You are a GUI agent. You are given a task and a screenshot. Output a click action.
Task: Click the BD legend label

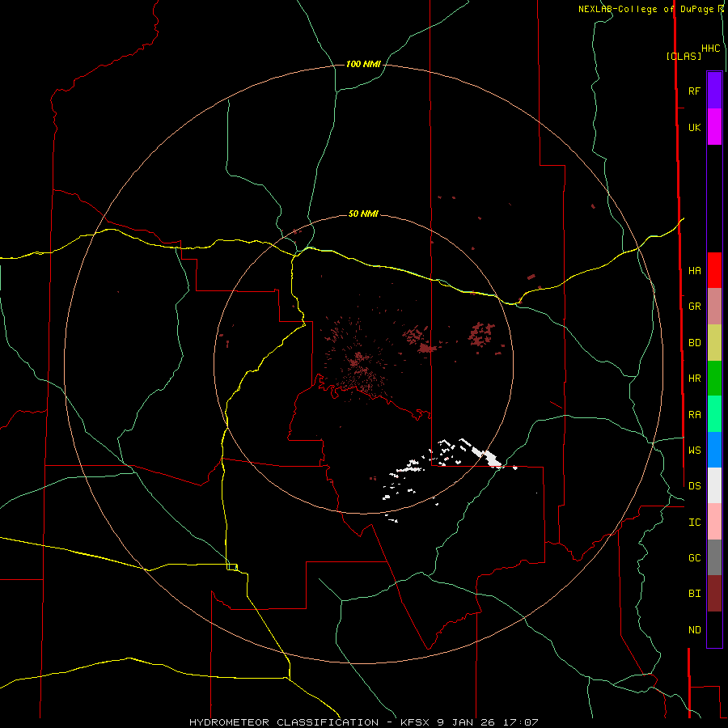click(694, 343)
